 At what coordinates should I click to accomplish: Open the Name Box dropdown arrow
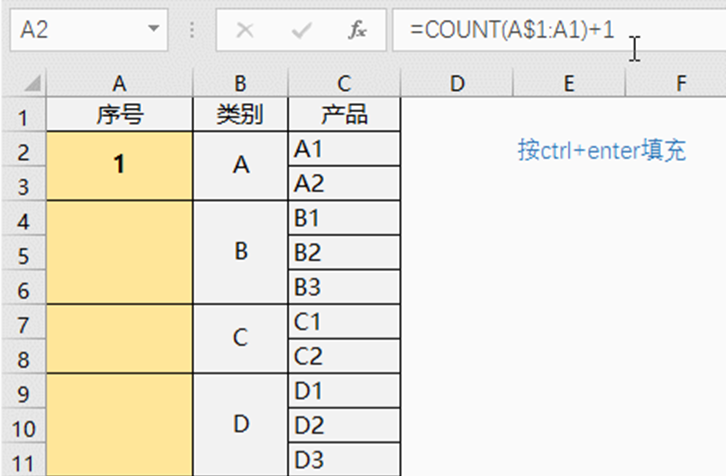tap(153, 29)
